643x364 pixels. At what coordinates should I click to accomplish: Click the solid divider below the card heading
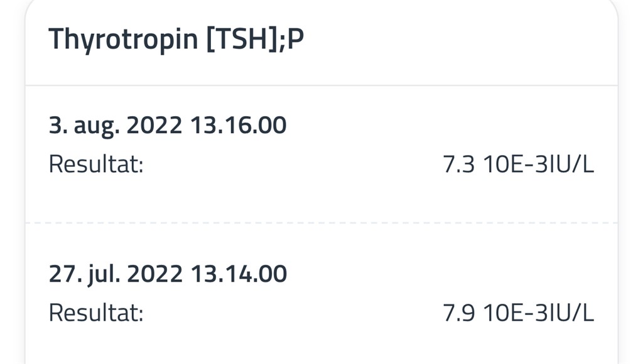coord(321,85)
